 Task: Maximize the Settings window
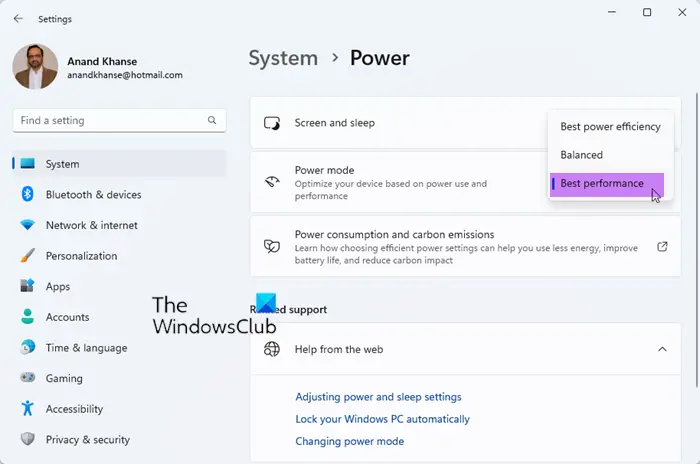647,12
